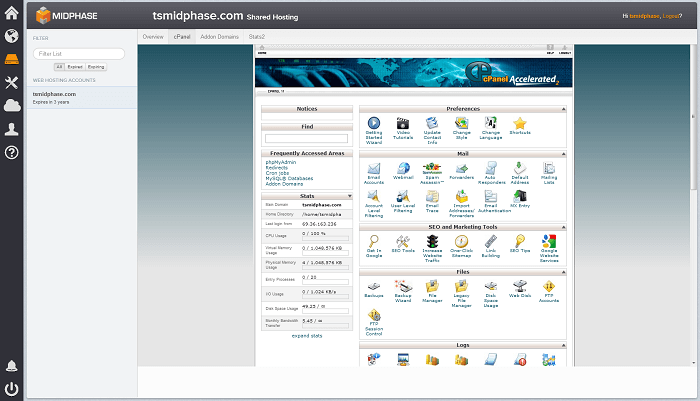Open the help question mark sidebar icon

[12, 152]
